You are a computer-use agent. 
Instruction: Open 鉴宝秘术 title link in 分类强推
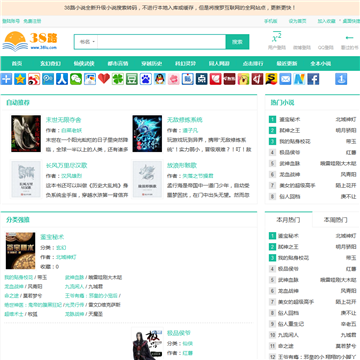point(52,237)
